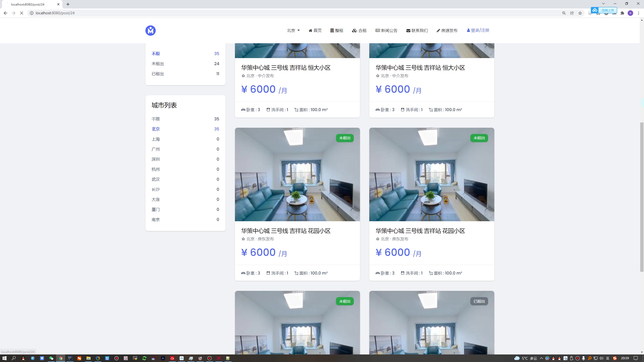Select 广州 in the city list

[x=185, y=149]
